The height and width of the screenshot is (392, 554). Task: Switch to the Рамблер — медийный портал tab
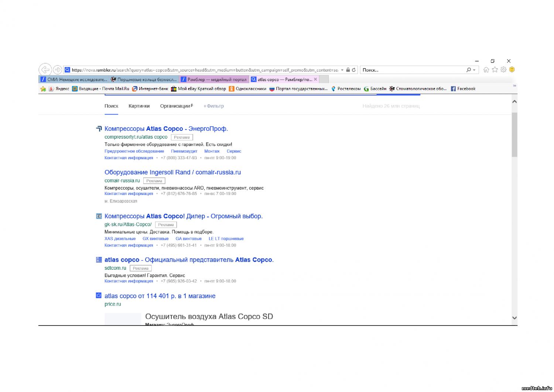(x=214, y=79)
